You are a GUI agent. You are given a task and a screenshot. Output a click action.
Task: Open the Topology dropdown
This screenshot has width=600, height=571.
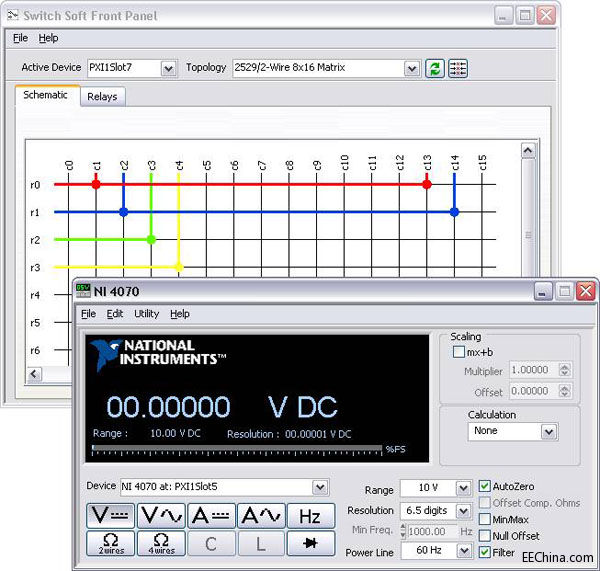(x=412, y=69)
